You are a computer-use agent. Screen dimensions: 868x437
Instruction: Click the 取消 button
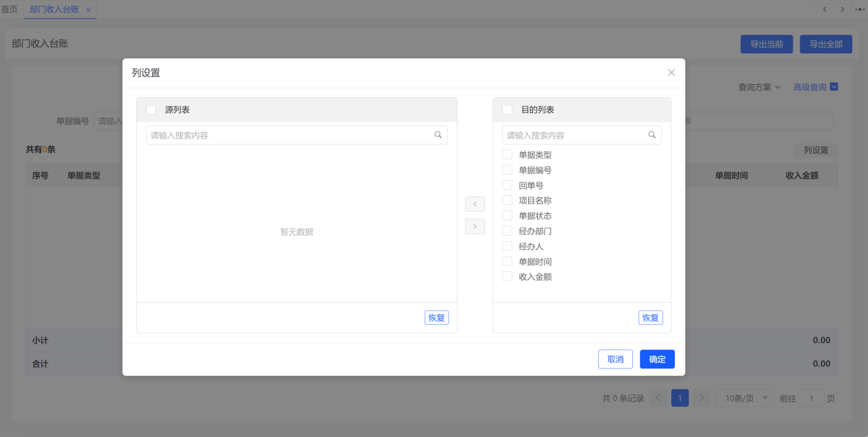615,359
